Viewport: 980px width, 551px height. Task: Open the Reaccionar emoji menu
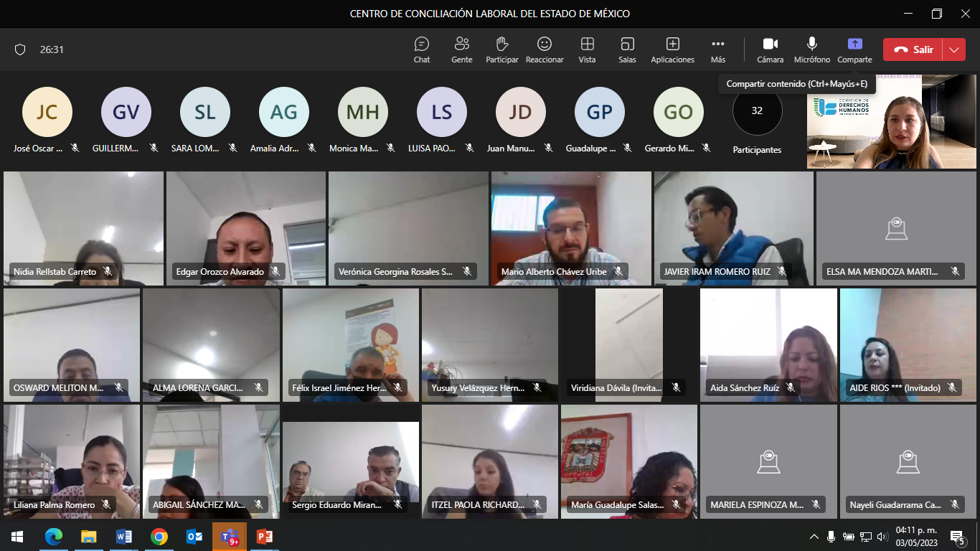[x=545, y=50]
